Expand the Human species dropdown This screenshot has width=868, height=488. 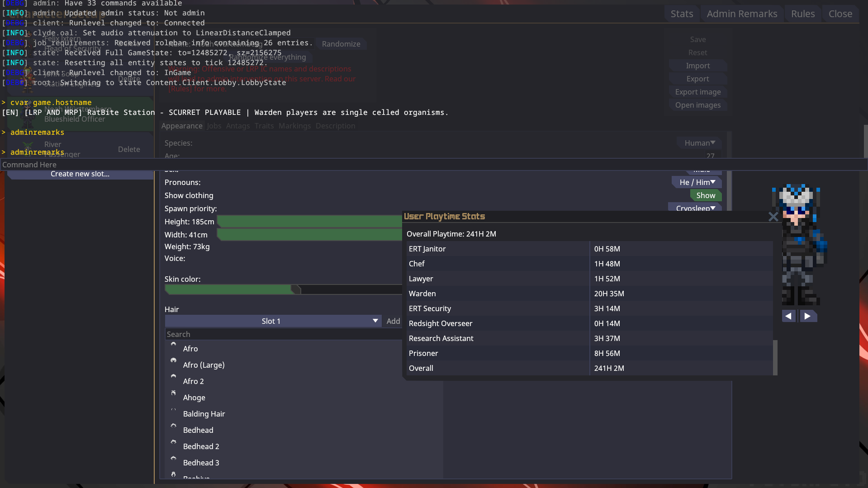pos(699,143)
